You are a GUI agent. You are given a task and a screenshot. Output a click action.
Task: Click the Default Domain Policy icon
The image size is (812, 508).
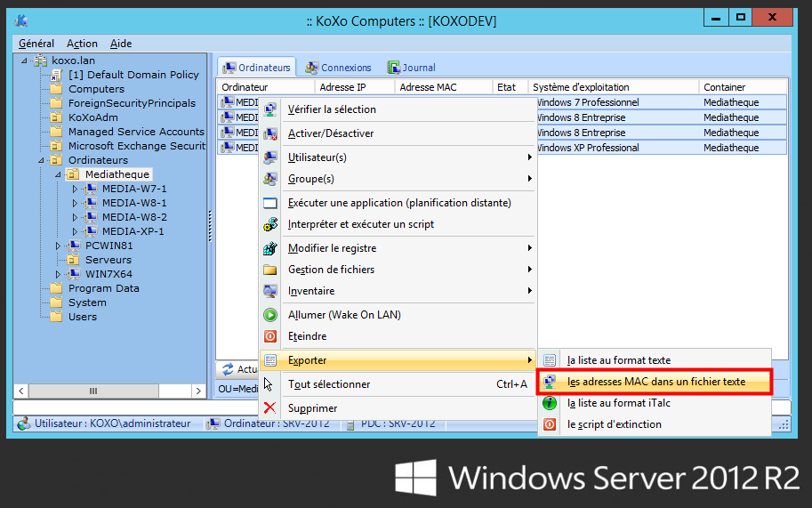tap(56, 75)
